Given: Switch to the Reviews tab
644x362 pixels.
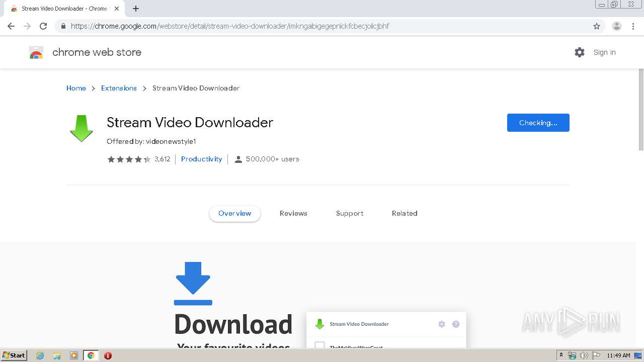Looking at the screenshot, I should coord(293,213).
